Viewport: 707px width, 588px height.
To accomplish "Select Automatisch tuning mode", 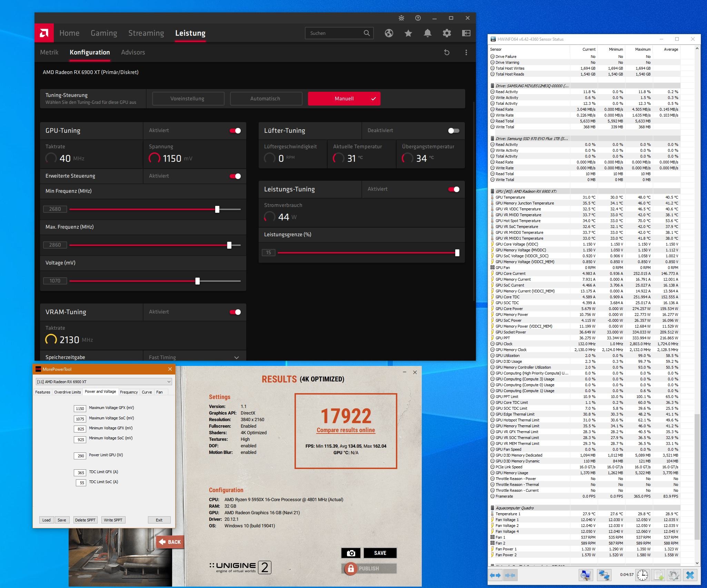I will 266,99.
